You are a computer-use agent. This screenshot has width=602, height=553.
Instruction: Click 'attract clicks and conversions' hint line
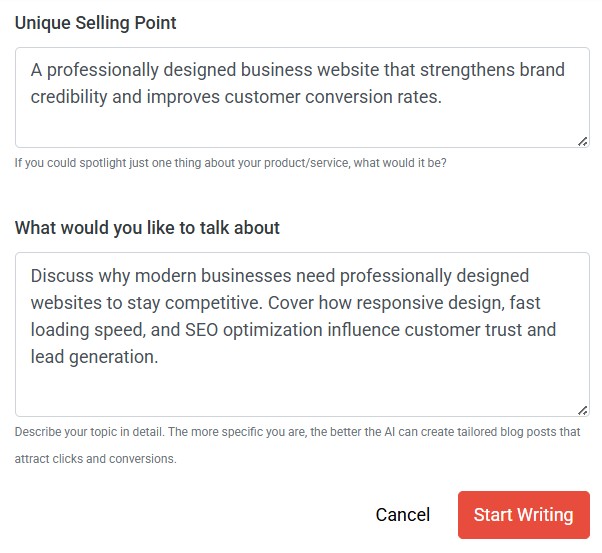[95, 459]
